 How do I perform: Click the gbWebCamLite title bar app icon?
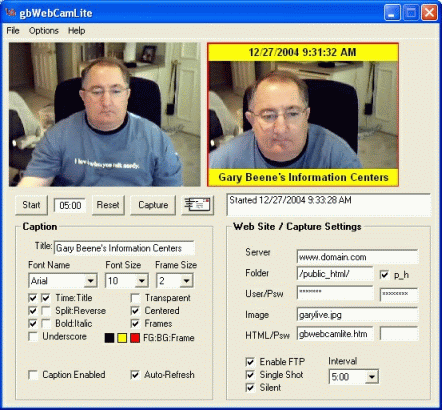tap(10, 13)
